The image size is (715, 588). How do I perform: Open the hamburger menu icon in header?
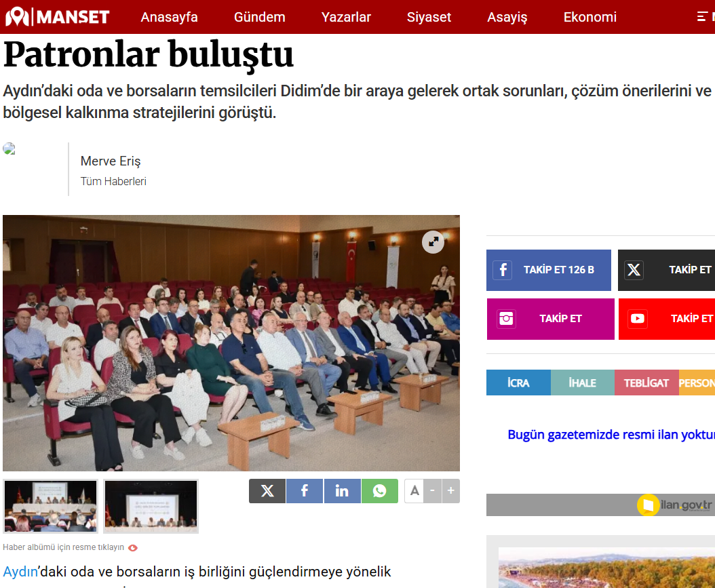tap(703, 17)
